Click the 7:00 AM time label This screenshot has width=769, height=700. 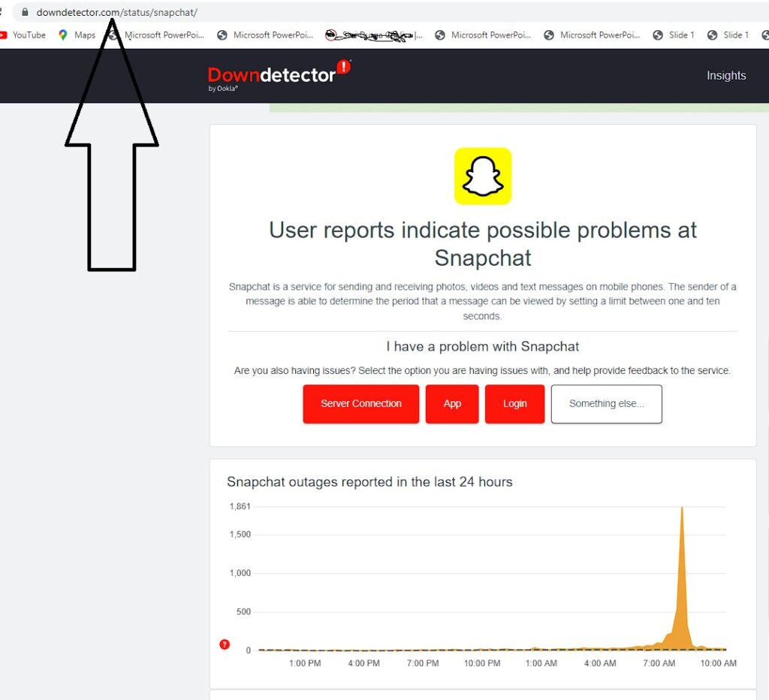659,663
